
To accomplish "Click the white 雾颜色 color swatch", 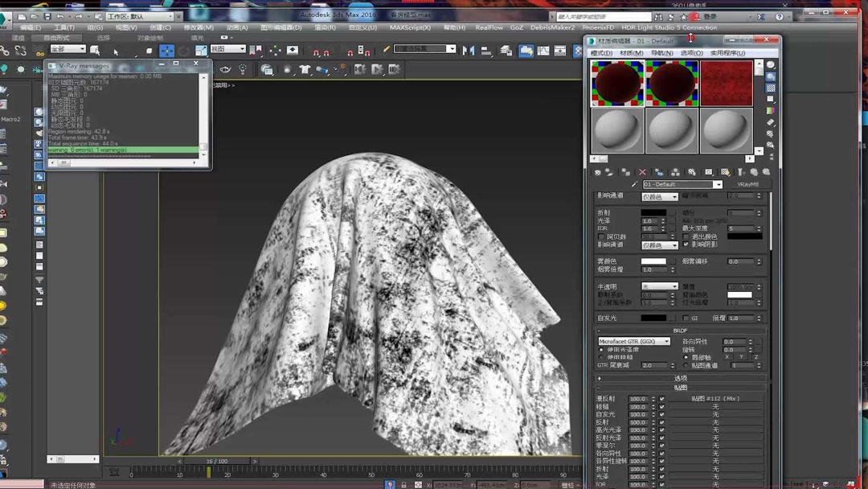I will (x=653, y=261).
